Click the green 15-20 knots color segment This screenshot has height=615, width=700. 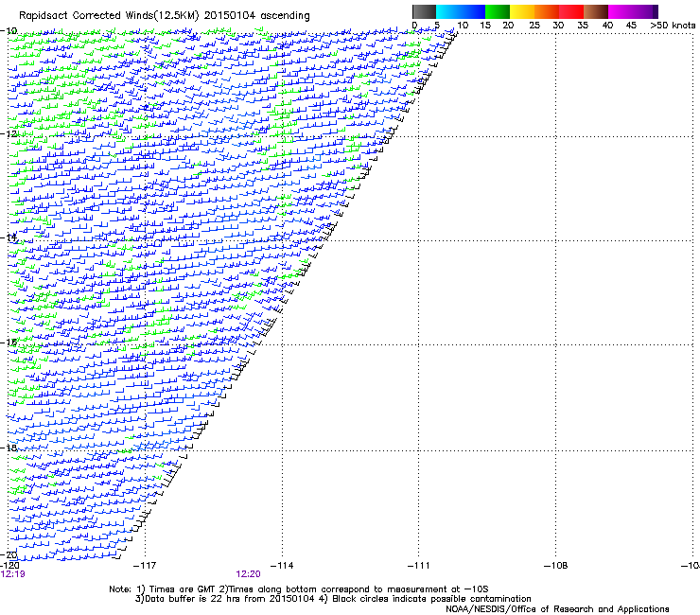498,11
